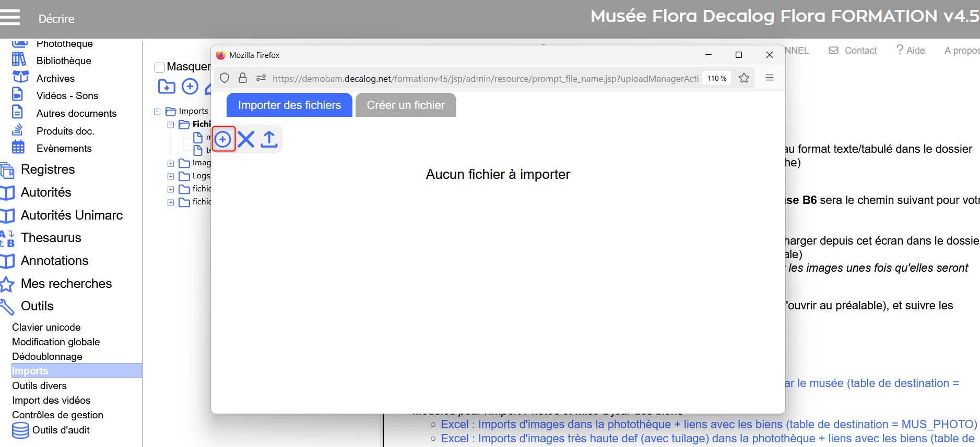The width and height of the screenshot is (980, 447).
Task: Click the blue X delete icon
Action: point(246,139)
